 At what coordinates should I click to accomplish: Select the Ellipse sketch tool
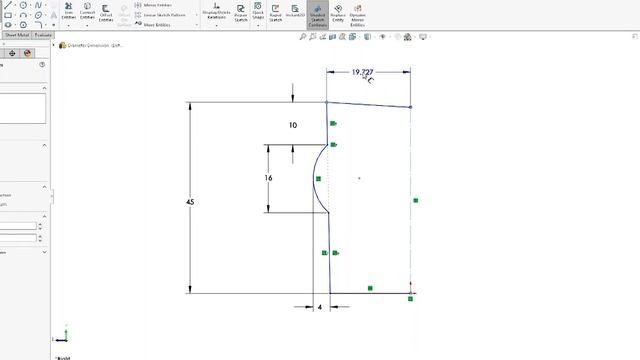(38, 15)
